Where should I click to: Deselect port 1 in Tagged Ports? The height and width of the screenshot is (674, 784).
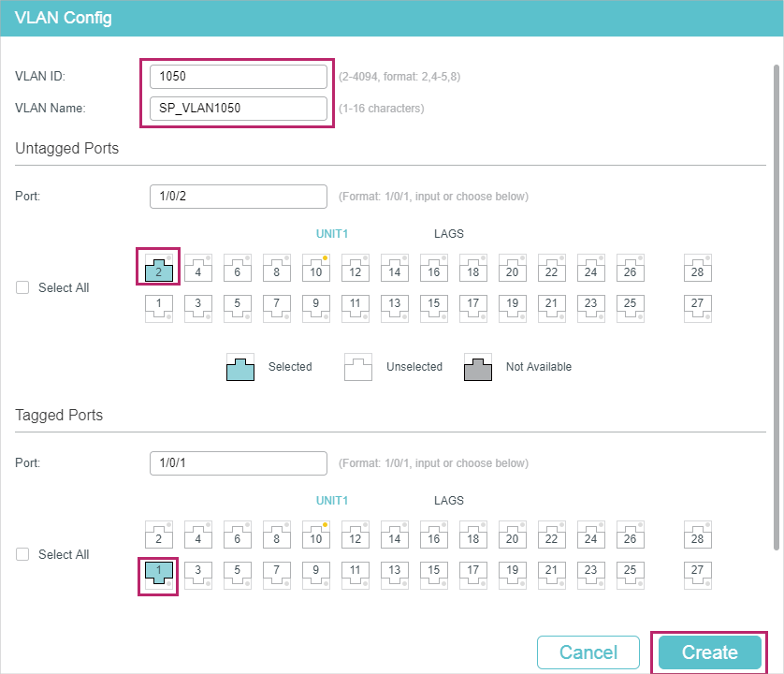[x=158, y=575]
